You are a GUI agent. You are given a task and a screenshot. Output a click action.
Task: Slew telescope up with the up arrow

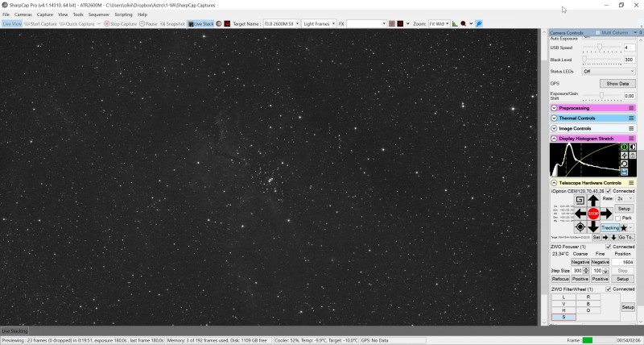tap(593, 201)
